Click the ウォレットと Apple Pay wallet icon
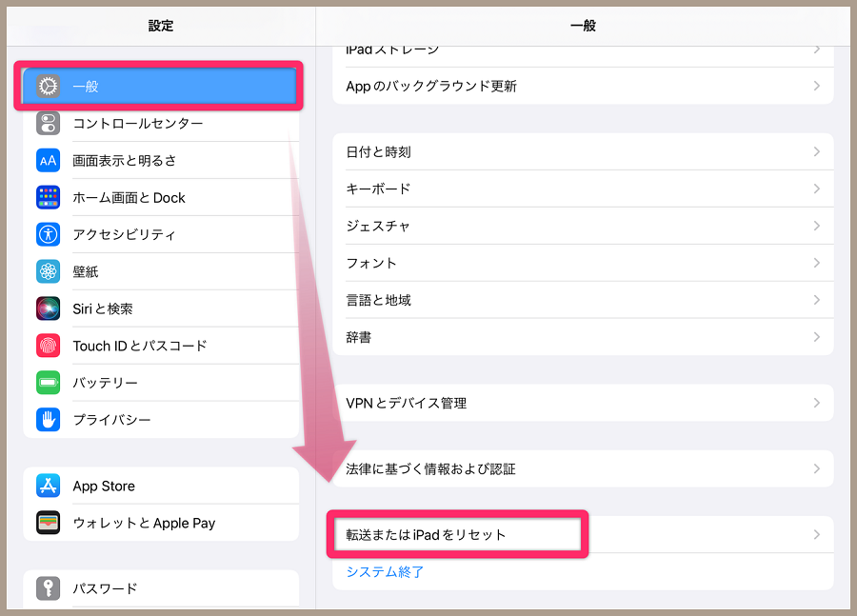The width and height of the screenshot is (857, 616). [x=49, y=523]
